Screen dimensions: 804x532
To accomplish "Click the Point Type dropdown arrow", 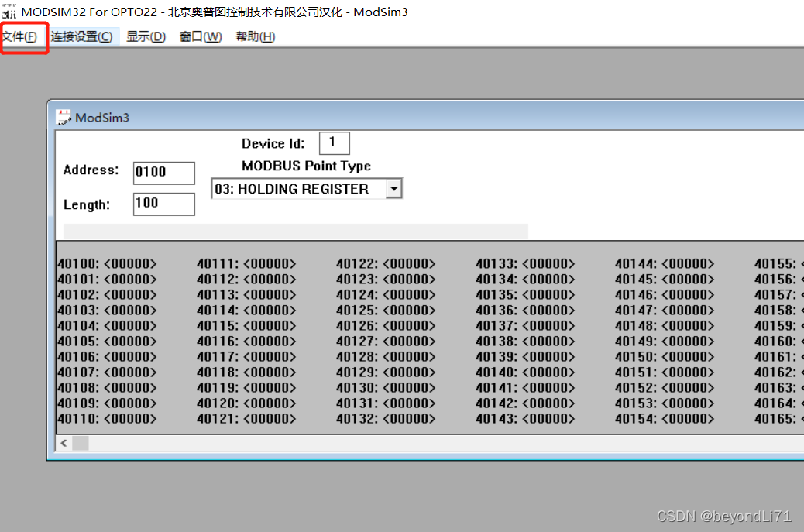I will point(393,189).
